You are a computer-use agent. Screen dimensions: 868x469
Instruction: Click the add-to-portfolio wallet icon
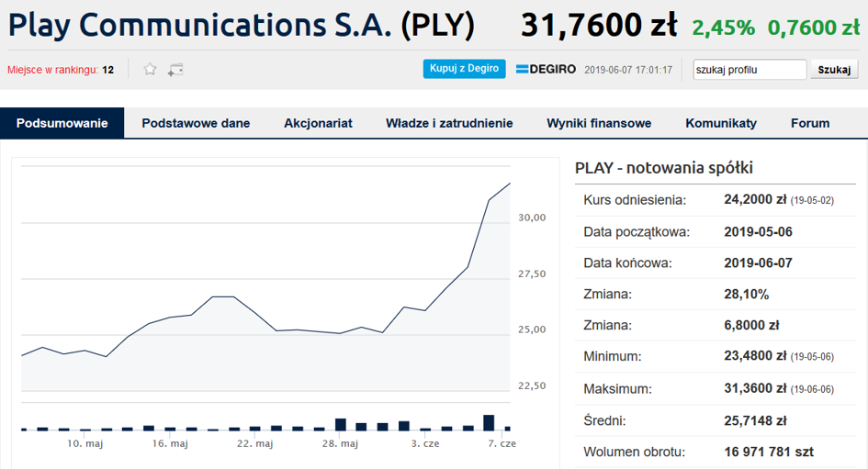click(x=175, y=70)
